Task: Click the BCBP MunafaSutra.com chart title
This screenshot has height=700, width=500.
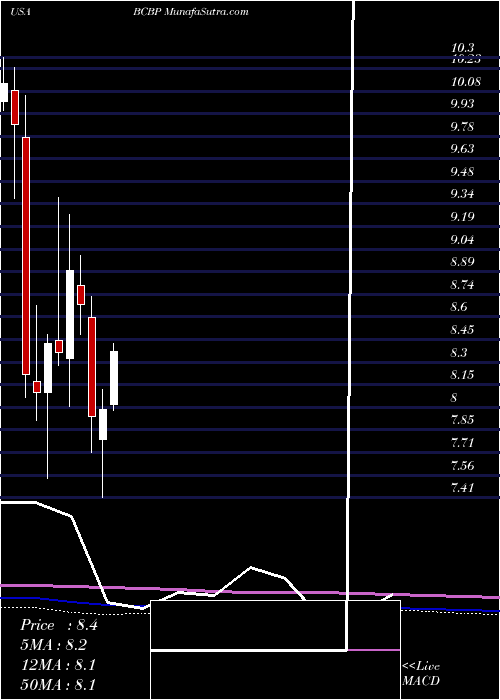Action: [191, 12]
